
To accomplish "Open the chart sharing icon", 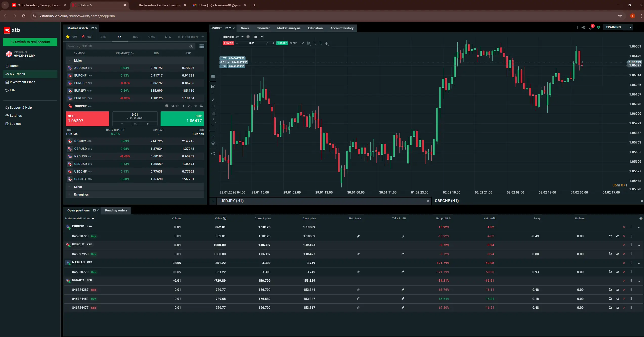I will pyautogui.click(x=213, y=153).
